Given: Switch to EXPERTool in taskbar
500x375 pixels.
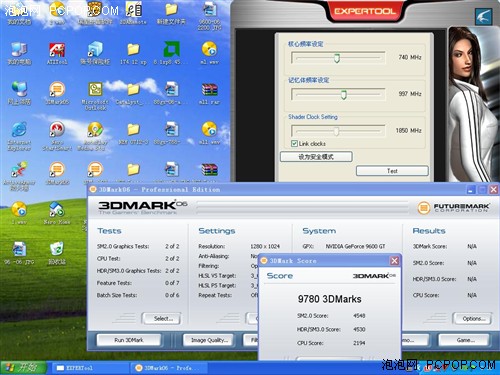Looking at the screenshot, I should point(90,368).
